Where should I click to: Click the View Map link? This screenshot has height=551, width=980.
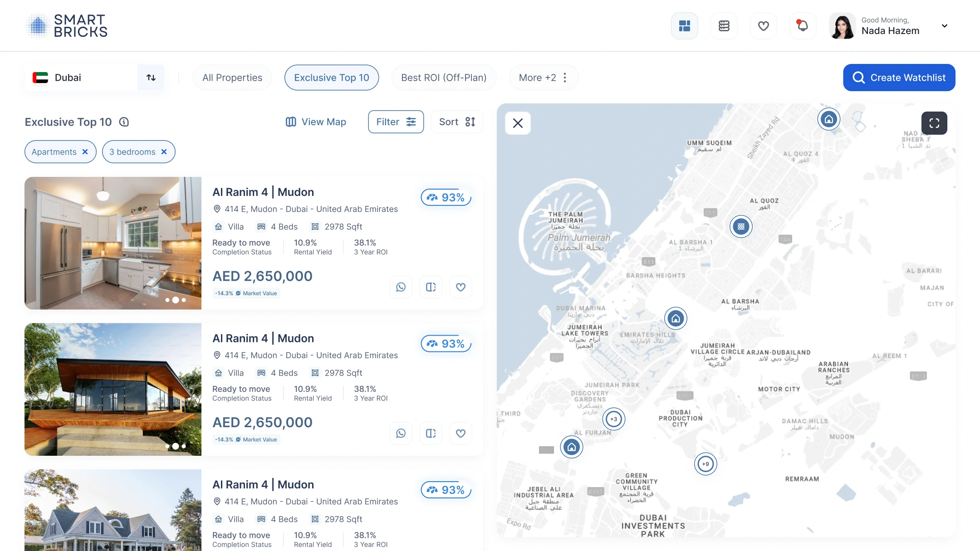click(x=316, y=122)
